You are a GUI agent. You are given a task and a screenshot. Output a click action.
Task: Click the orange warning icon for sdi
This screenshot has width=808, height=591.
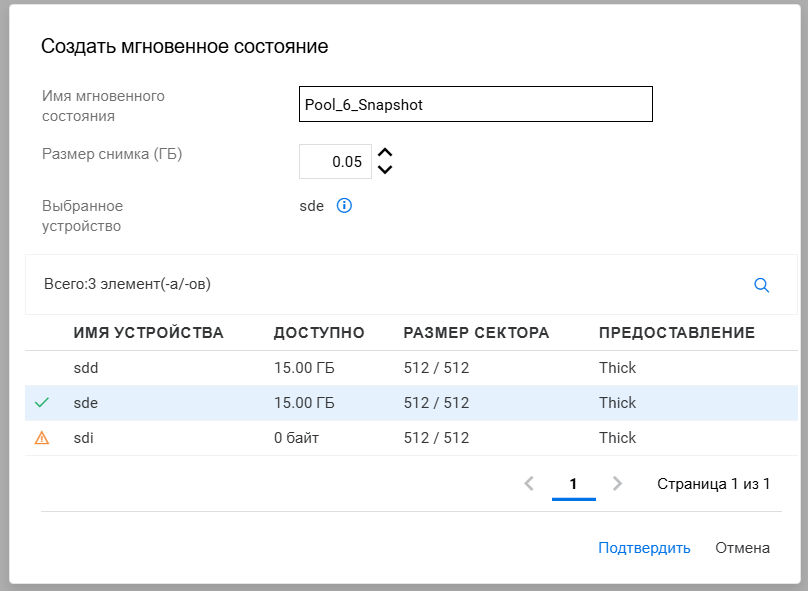[41, 438]
